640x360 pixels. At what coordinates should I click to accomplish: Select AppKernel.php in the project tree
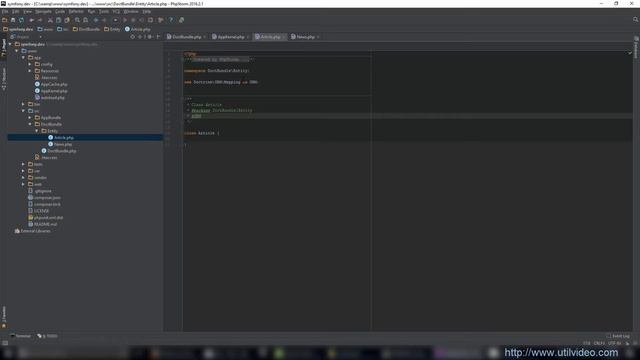(51, 91)
